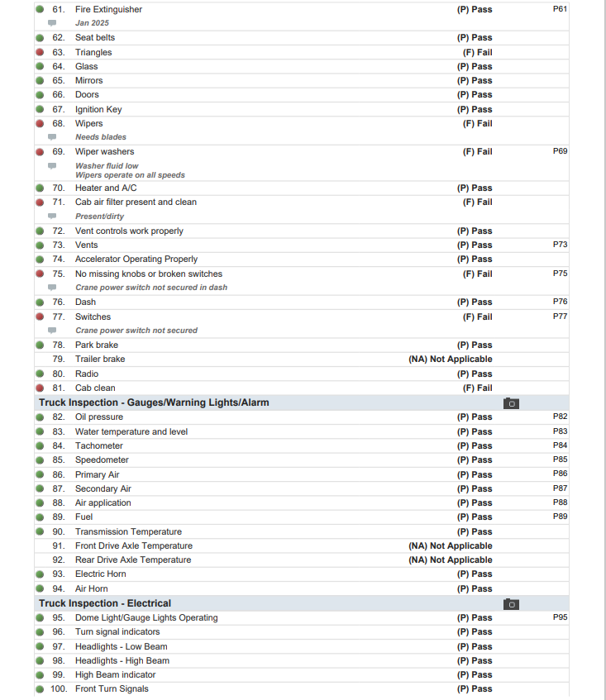Select item 90 Transmission Temperature row
The height and width of the screenshot is (700, 606).
(x=128, y=531)
